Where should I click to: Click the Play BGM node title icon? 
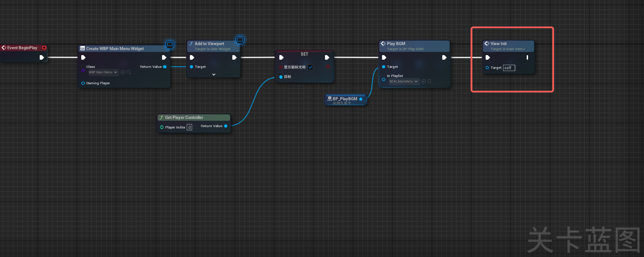(x=383, y=44)
